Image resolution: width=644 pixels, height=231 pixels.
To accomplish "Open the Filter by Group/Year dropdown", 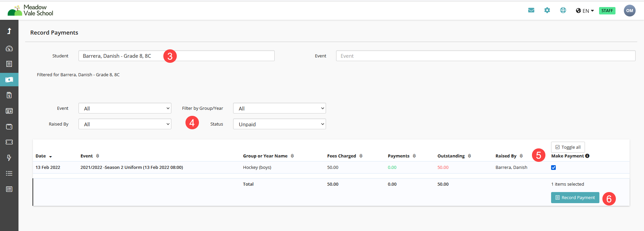I will click(279, 108).
